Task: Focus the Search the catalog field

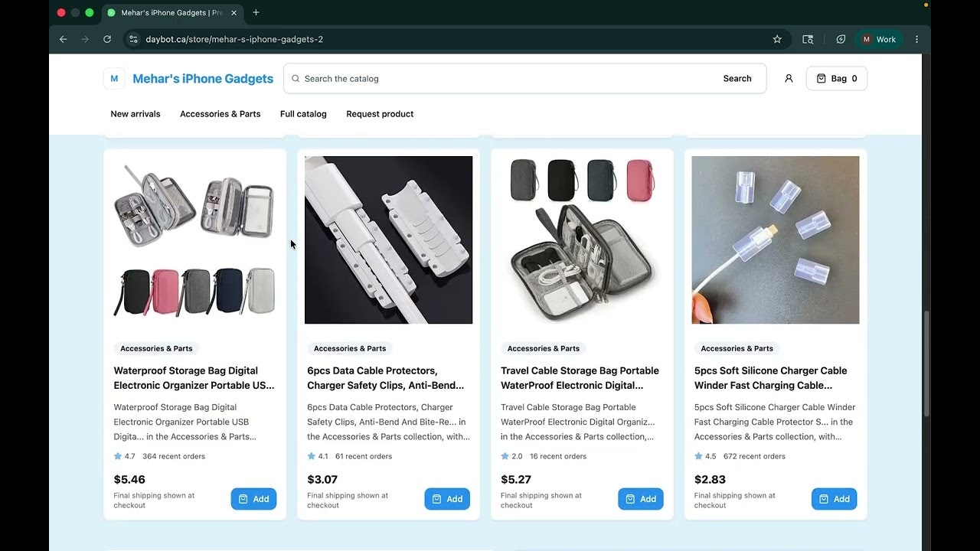Action: click(501, 78)
